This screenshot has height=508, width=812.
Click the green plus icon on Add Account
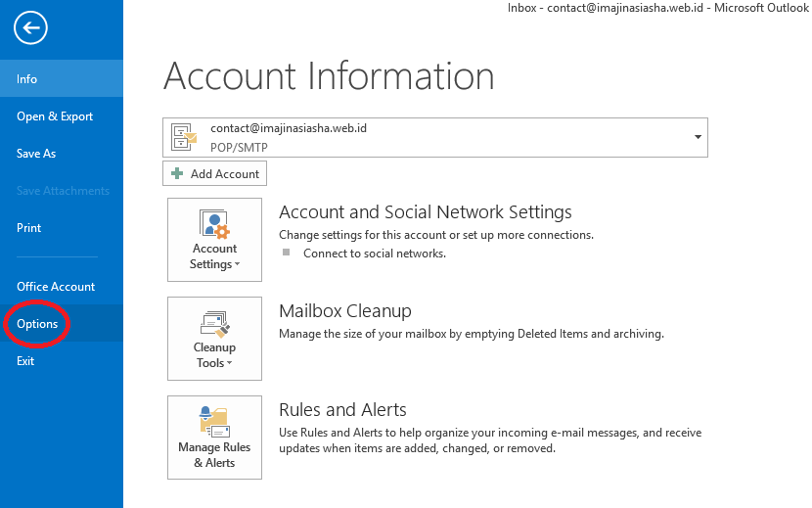click(177, 173)
